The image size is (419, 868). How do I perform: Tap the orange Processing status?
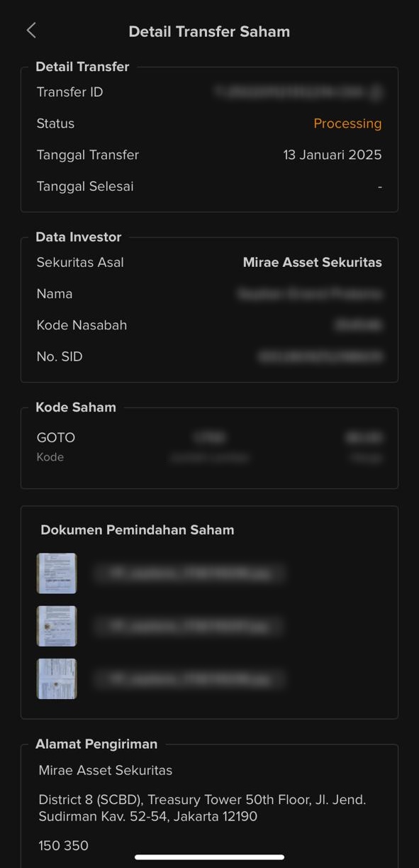pyautogui.click(x=347, y=123)
